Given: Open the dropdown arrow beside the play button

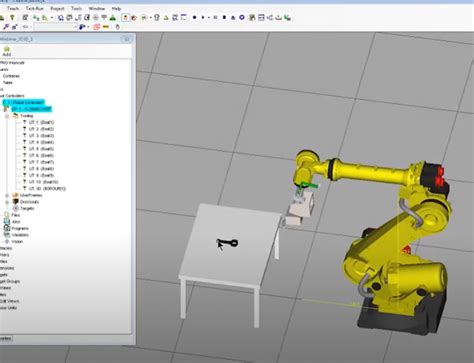Looking at the screenshot, I should 208,17.
